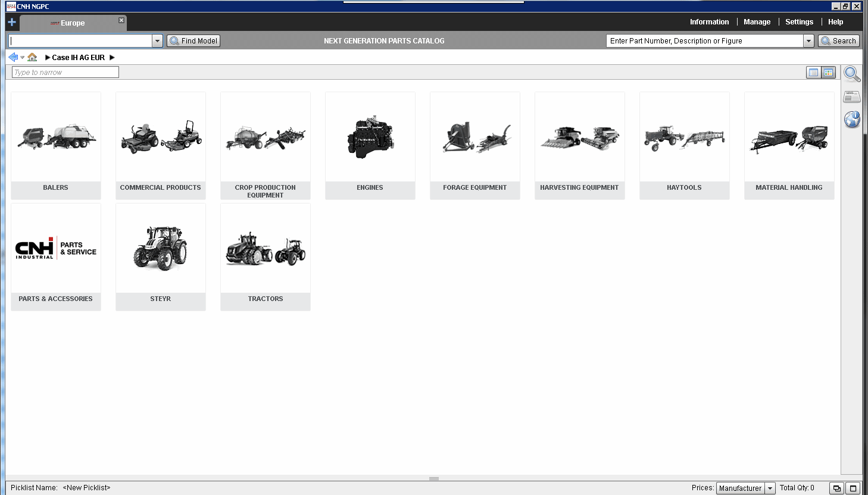Open the back history dropdown arrow
This screenshot has width=868, height=495.
23,58
